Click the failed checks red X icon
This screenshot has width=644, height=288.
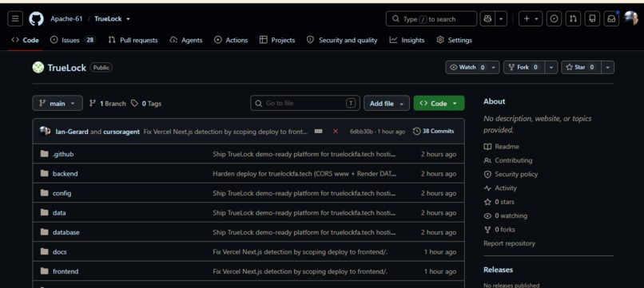click(x=336, y=132)
